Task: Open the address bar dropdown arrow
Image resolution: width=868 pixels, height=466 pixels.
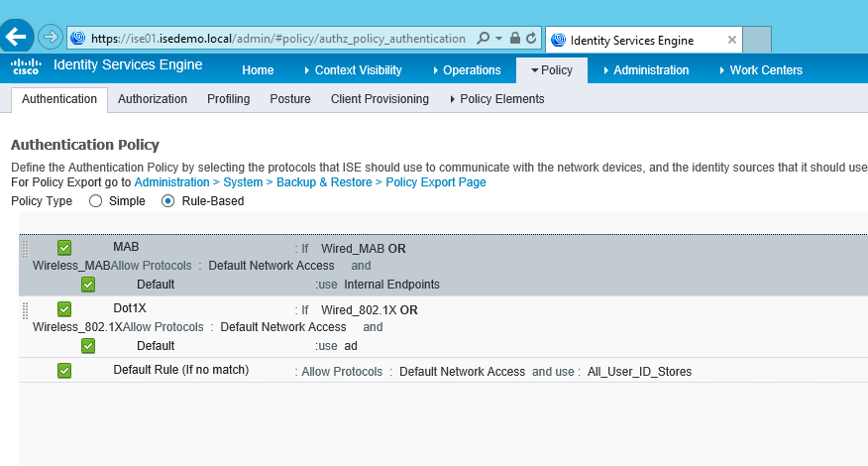Action: click(498, 39)
